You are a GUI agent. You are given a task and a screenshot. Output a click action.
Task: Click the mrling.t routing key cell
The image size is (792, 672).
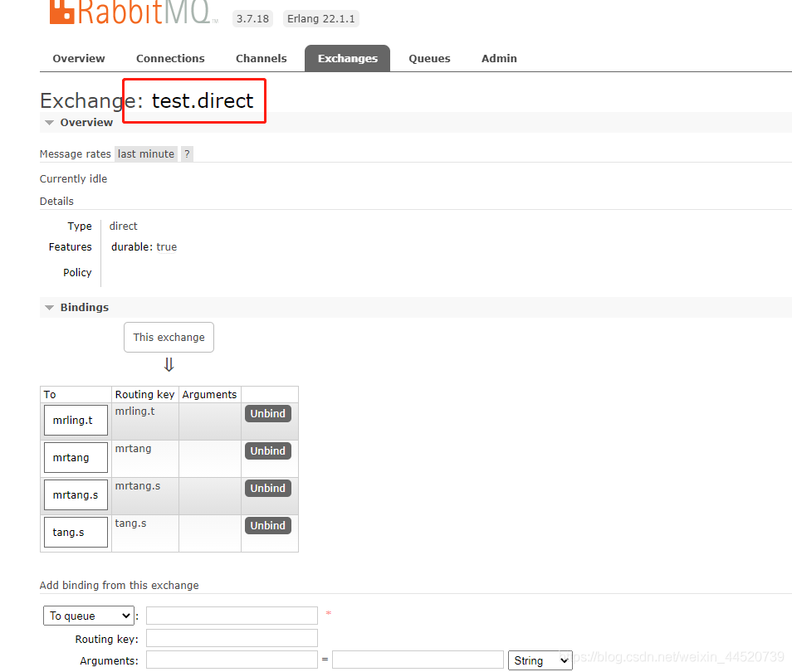[145, 421]
